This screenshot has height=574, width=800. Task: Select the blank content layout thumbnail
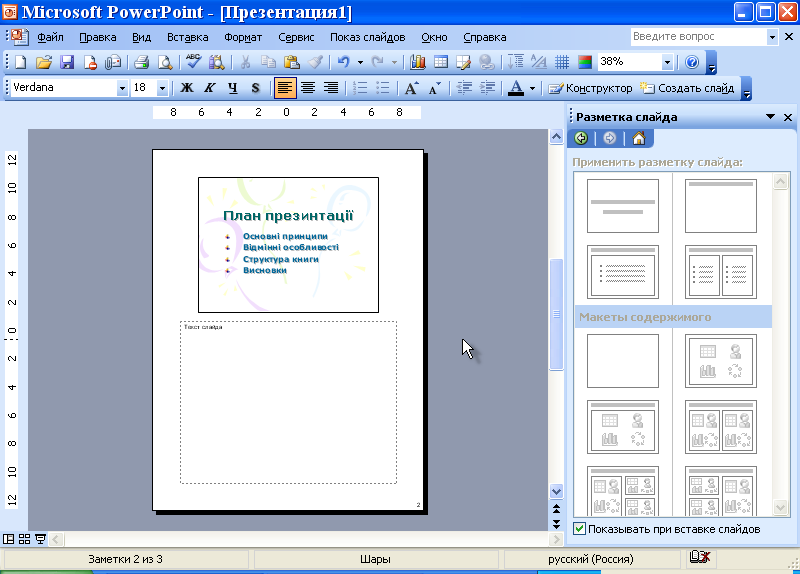622,360
